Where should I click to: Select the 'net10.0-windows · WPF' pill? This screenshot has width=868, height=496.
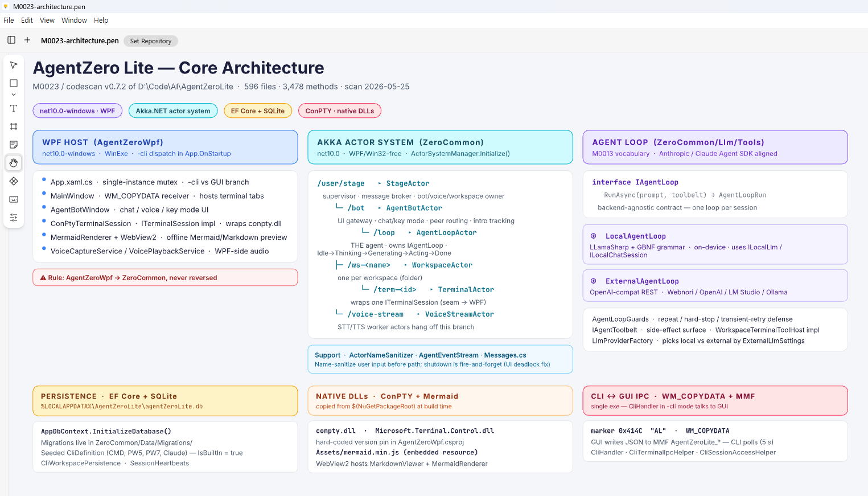click(x=77, y=111)
